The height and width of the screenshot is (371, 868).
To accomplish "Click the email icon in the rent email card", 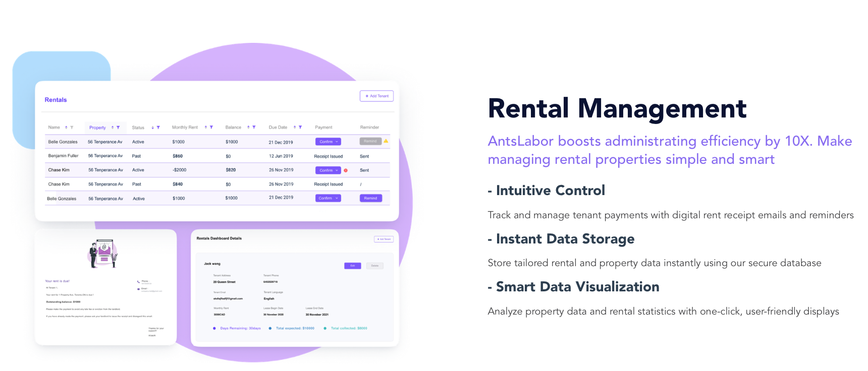I will pos(139,289).
